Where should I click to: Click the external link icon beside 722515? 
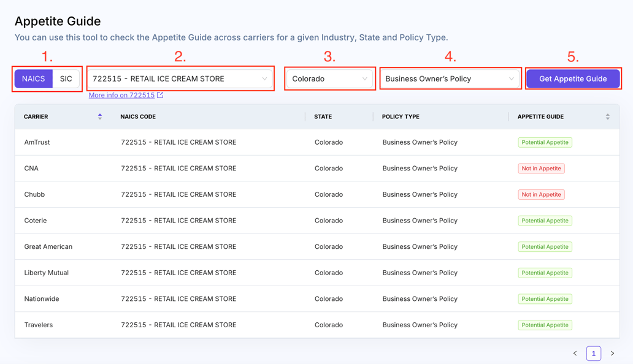coord(160,95)
